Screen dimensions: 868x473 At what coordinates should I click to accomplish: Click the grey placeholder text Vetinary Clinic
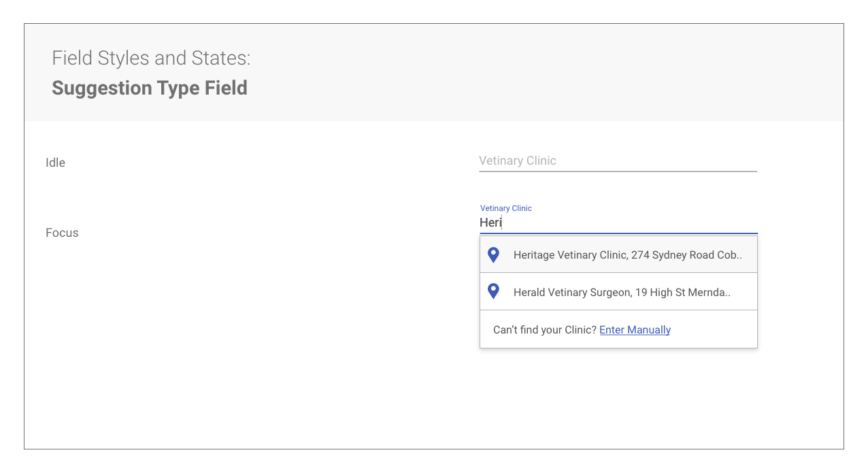[x=518, y=161]
